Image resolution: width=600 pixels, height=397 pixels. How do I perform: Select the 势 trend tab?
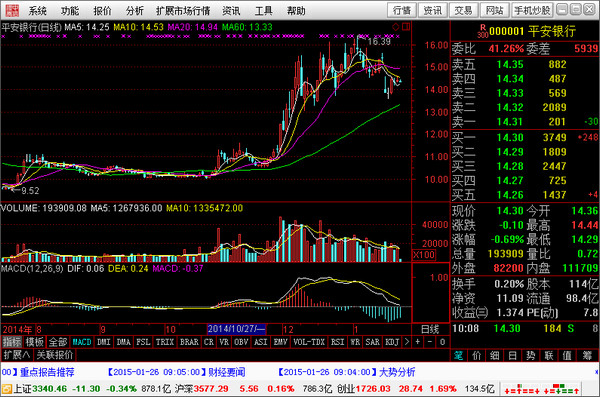(x=531, y=356)
